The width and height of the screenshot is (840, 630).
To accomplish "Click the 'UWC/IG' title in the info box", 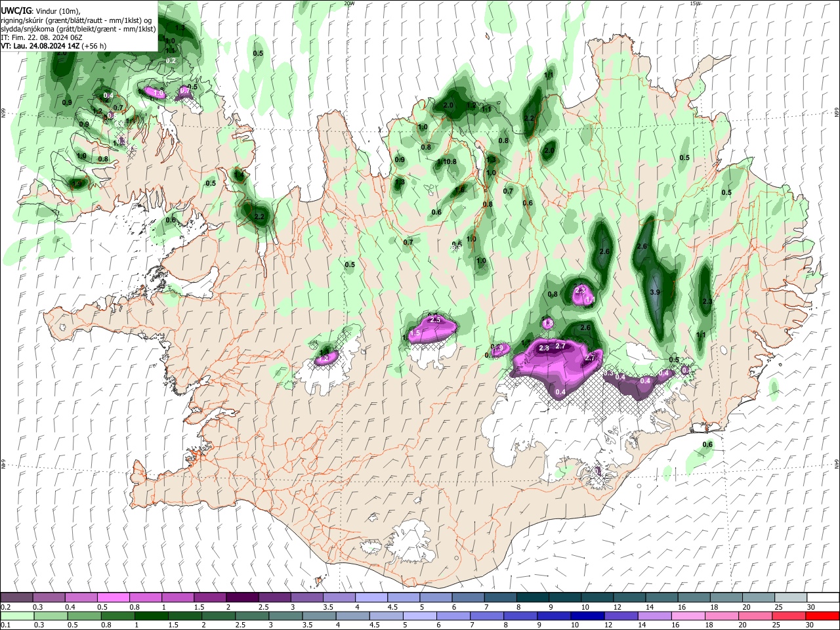I will 16,11.
